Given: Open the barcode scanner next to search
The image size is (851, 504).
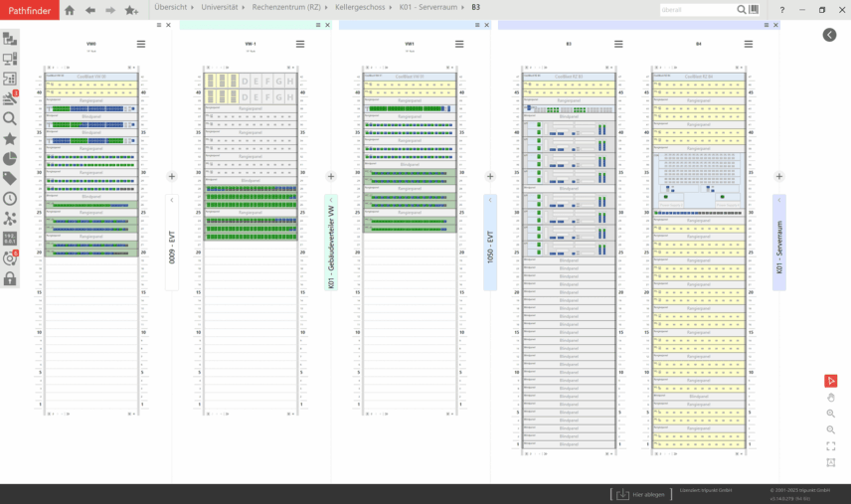Looking at the screenshot, I should 755,10.
